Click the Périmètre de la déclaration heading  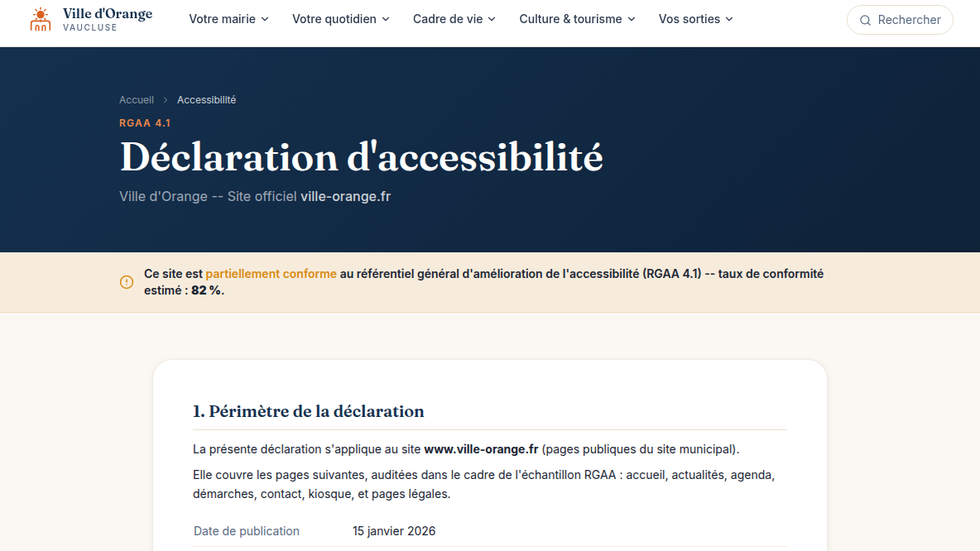pos(308,411)
